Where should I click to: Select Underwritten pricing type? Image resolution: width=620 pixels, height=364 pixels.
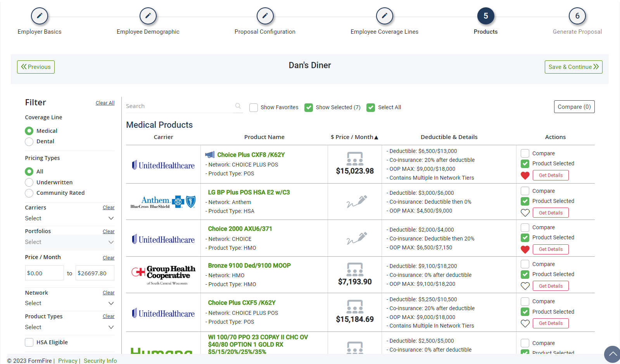(29, 182)
